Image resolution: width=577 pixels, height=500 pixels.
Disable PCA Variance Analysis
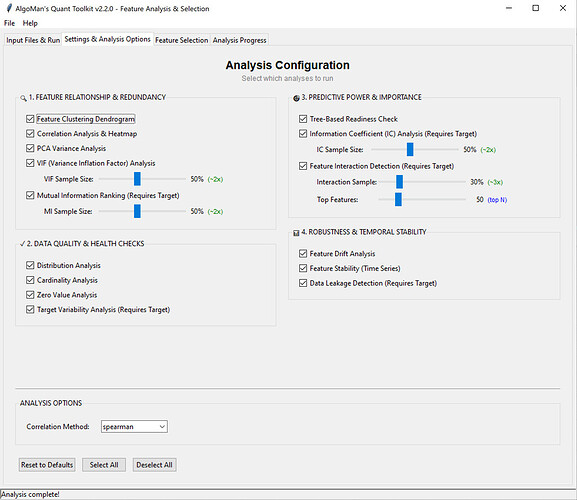coord(30,148)
